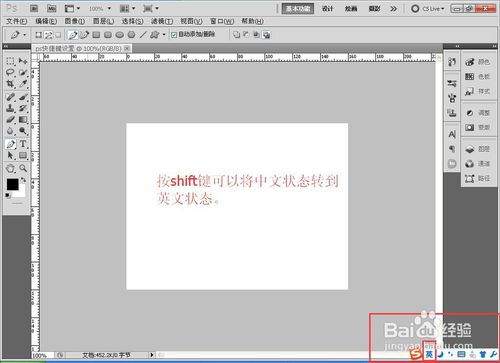500x363 pixels.
Task: Select the Spot Healing Brush tool
Action: click(x=10, y=97)
